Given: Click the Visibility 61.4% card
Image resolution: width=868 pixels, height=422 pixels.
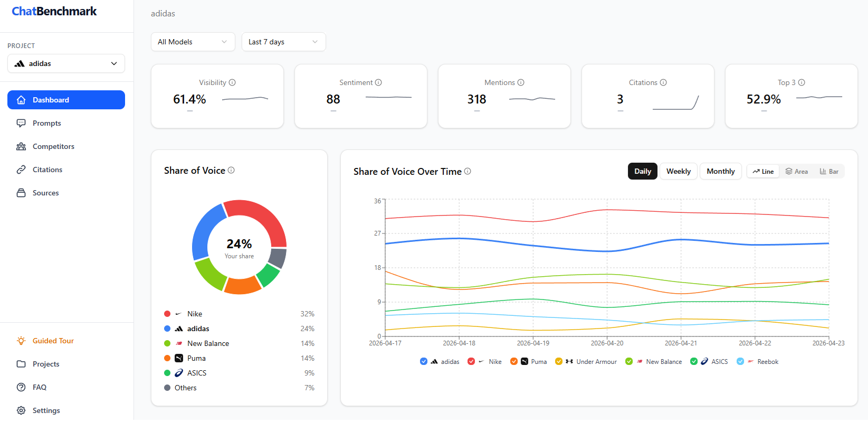Looking at the screenshot, I should coord(217,96).
